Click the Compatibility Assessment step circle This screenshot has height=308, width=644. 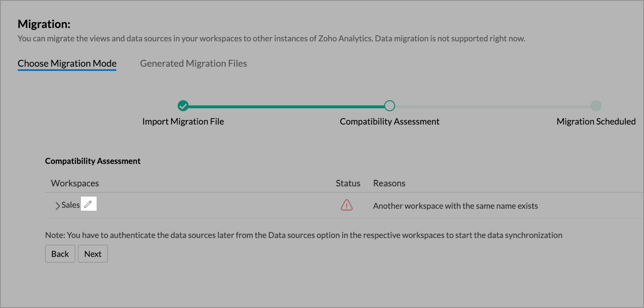click(x=389, y=106)
